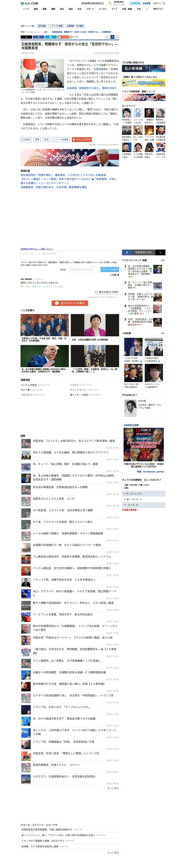Share via Hatena Bookmark B! button
The width and height of the screenshot is (186, 868).
[x=51, y=37]
